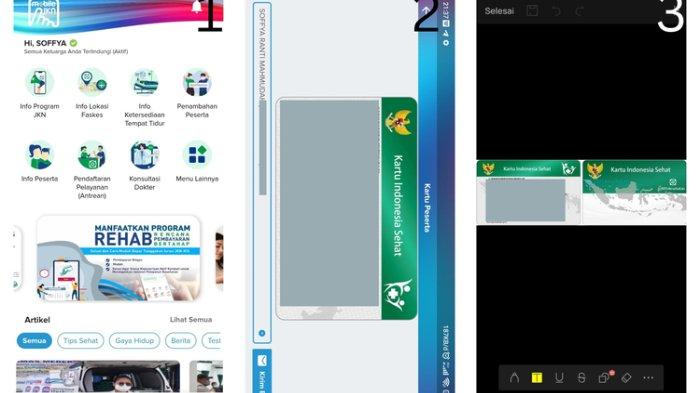Click the settings gear in phone status bar
The width and height of the screenshot is (700, 393).
tap(446, 43)
